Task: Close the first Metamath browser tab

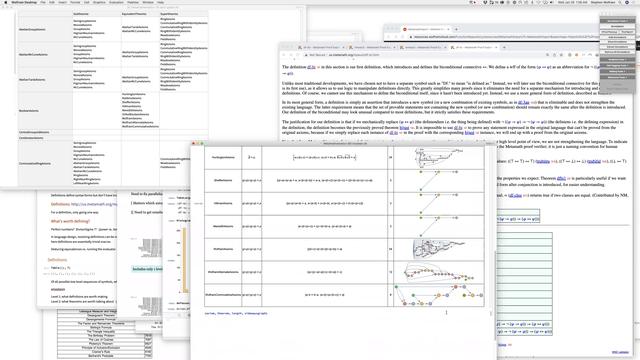Action: tap(343, 47)
